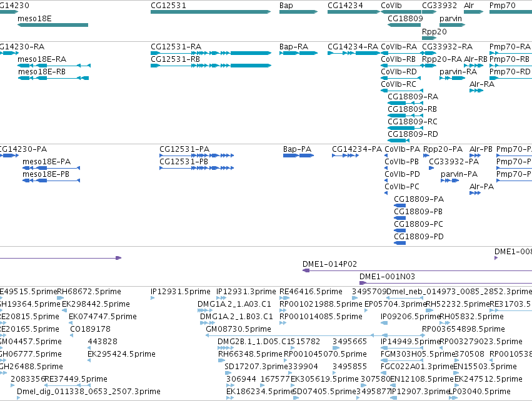Click protein CG12531-PA label

(x=184, y=149)
